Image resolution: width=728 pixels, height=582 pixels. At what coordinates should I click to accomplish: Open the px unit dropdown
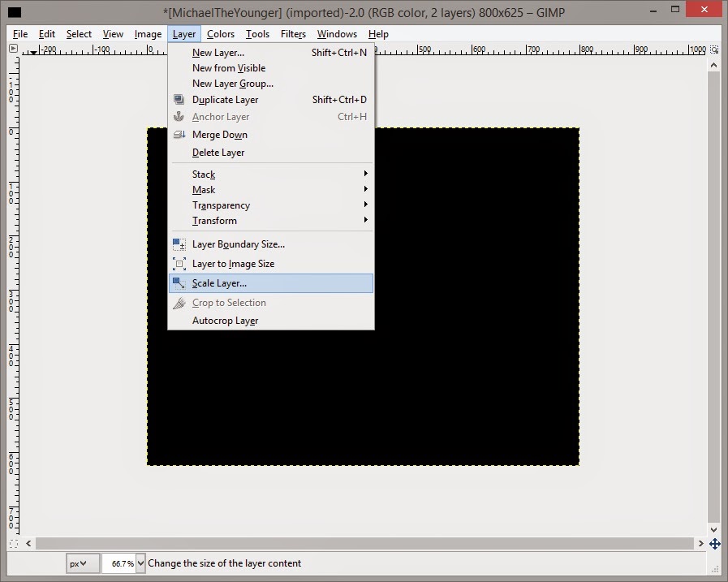[x=81, y=563]
